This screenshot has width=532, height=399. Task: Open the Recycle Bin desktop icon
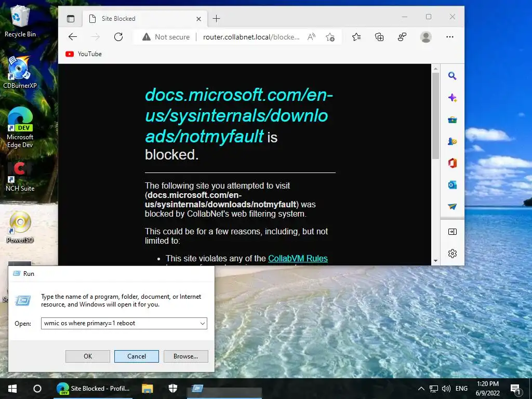(20, 21)
